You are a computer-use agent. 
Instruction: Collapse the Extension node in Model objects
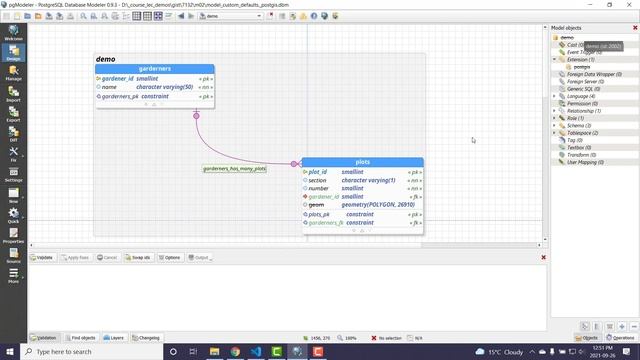pos(554,60)
